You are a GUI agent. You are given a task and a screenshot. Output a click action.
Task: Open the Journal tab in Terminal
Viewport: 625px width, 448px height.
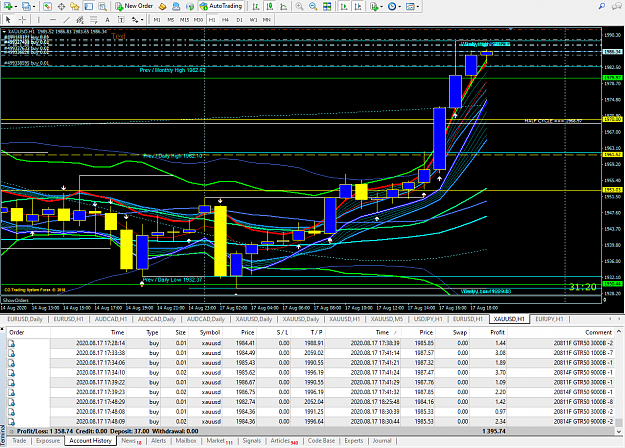[x=381, y=441]
